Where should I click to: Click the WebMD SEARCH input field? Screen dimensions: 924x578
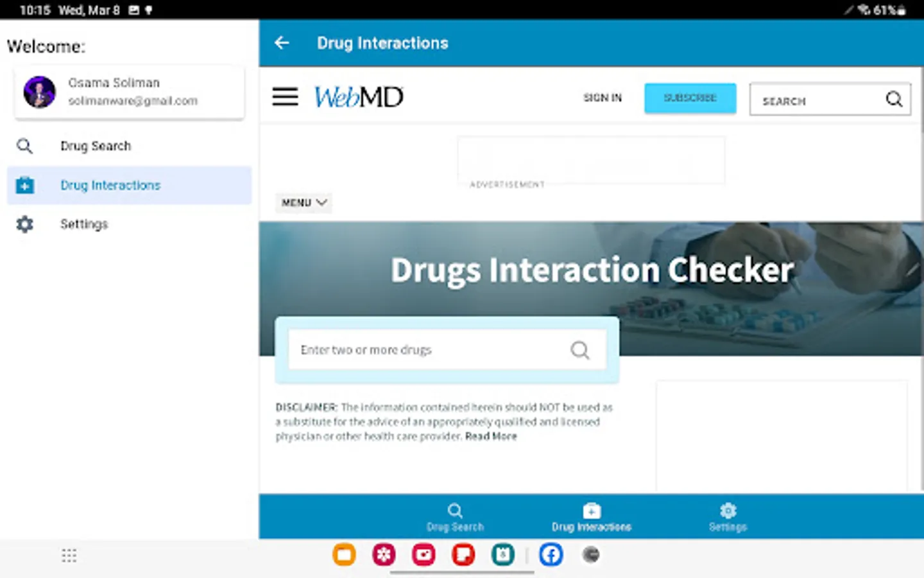pos(830,99)
